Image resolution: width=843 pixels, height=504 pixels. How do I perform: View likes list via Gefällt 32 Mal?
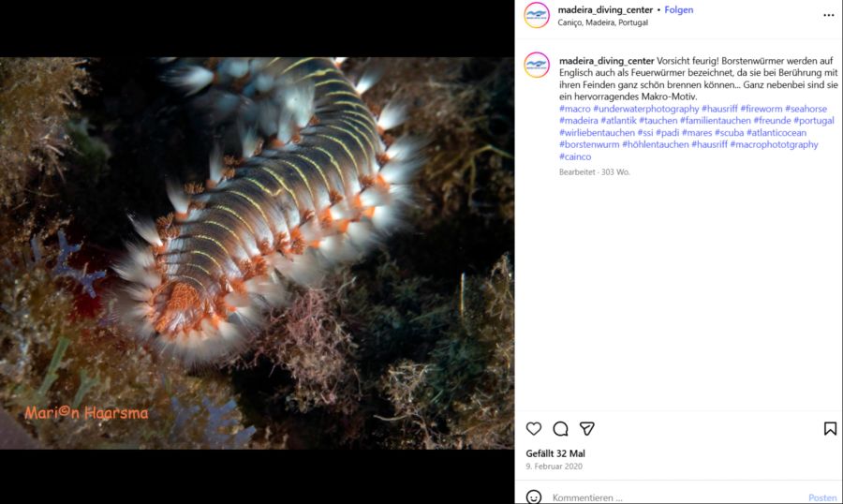point(555,453)
